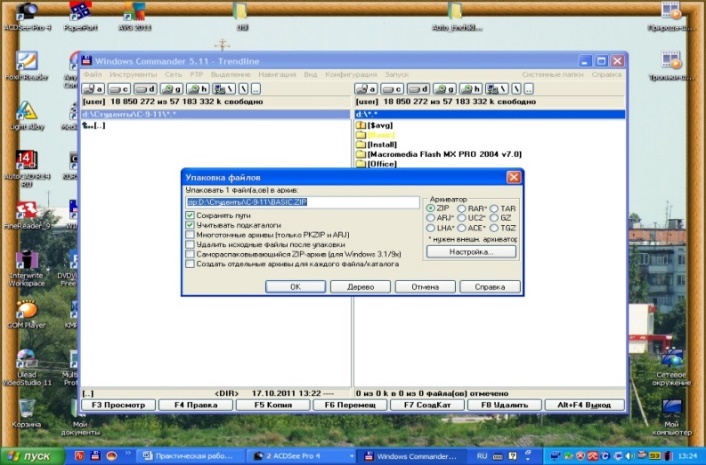Screen dimensions: 706x465
Task: Open the Файл menu
Action: [x=93, y=74]
